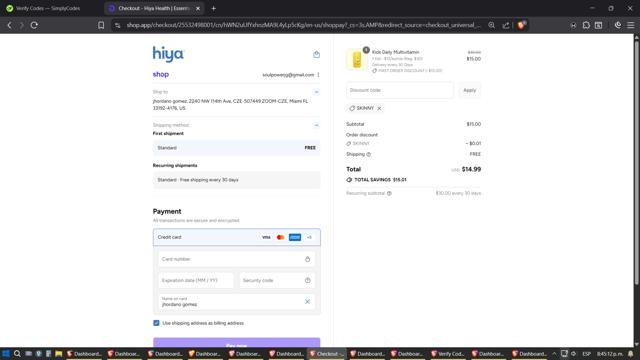The image size is (640, 360).
Task: Switch to Verify Codes SimplyCodes tab
Action: click(48, 8)
